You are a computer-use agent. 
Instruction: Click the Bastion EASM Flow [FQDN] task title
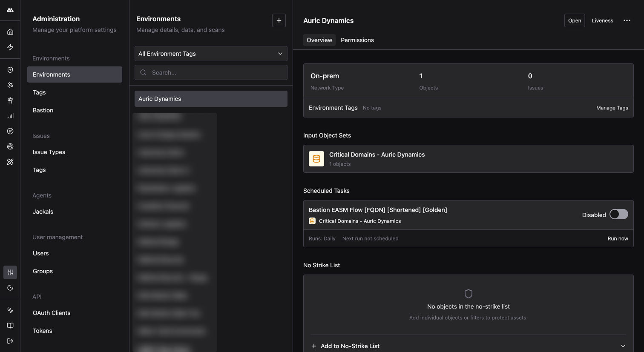coord(378,210)
